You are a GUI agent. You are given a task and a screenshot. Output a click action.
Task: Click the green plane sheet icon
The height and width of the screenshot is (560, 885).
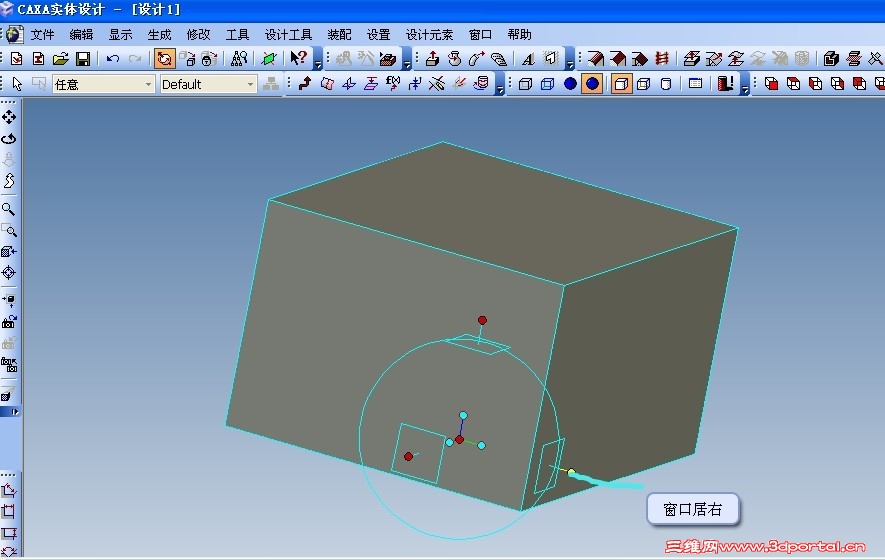(x=269, y=59)
